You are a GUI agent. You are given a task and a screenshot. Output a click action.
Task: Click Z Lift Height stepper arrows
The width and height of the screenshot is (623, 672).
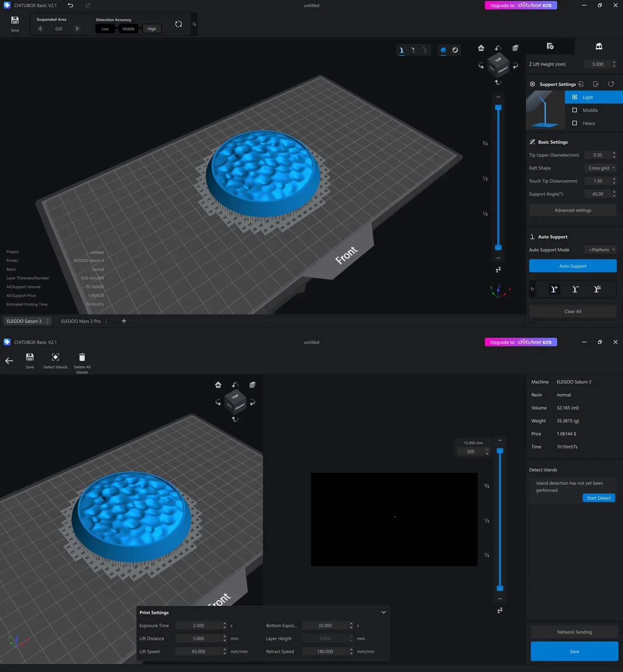click(x=614, y=64)
